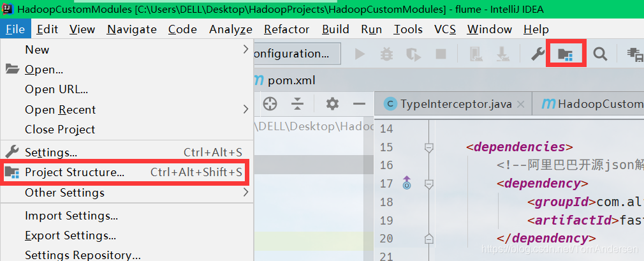
Task: Click the Debug bug icon
Action: (x=386, y=54)
